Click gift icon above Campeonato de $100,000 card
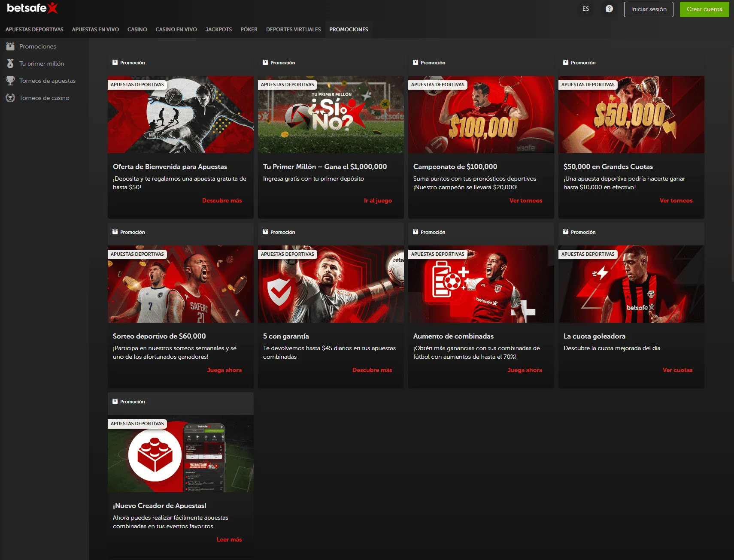The height and width of the screenshot is (560, 734). point(416,63)
